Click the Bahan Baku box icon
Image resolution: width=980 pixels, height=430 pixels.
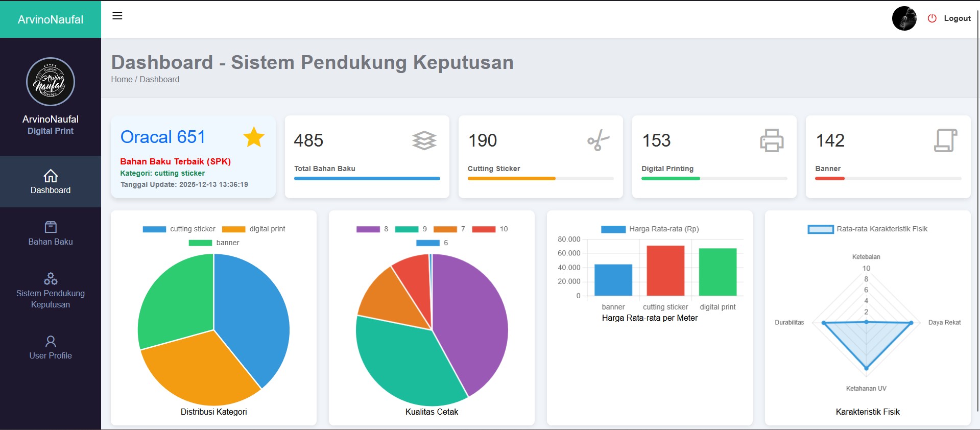(51, 227)
